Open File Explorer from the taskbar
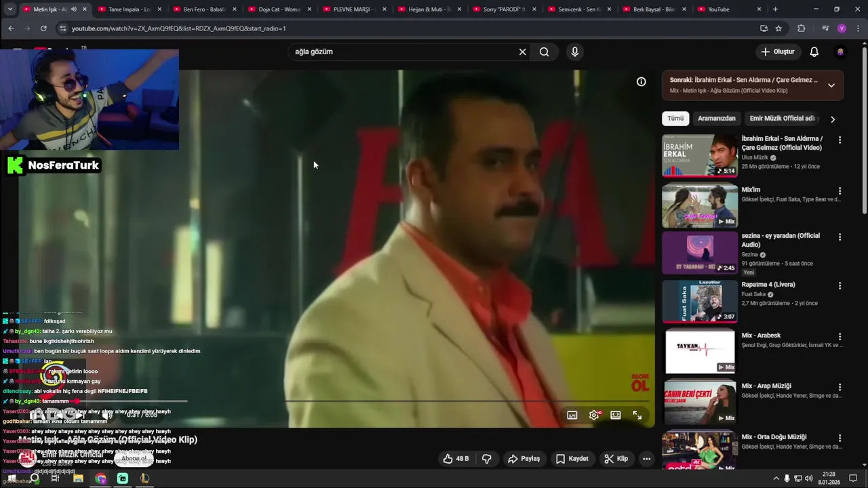This screenshot has height=488, width=868. point(78,479)
